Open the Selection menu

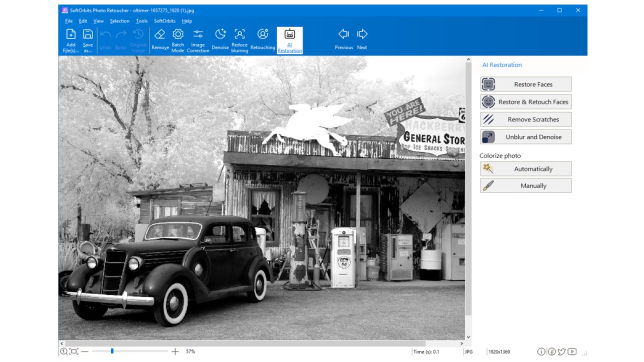120,21
